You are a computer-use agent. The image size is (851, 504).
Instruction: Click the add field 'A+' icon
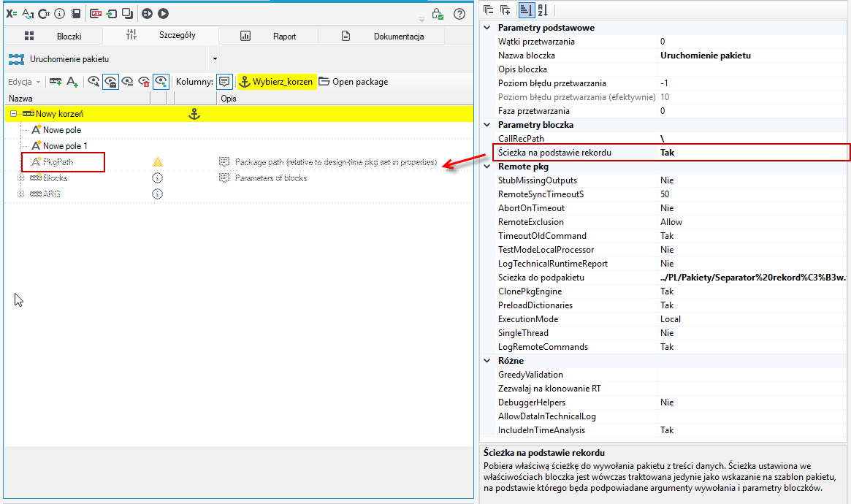point(72,82)
